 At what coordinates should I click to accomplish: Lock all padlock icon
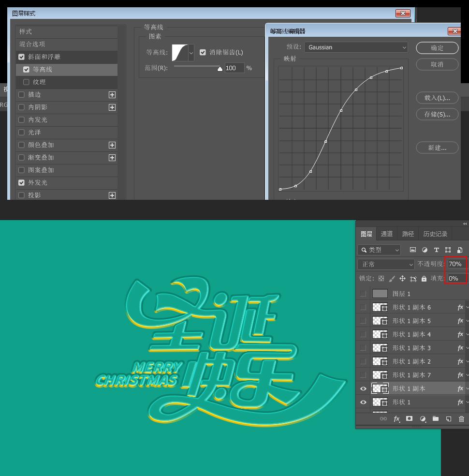pos(424,278)
